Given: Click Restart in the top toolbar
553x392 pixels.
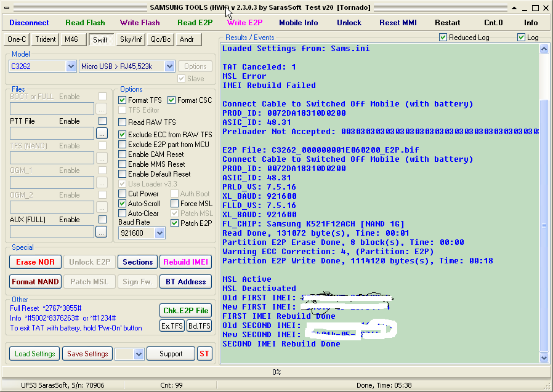Looking at the screenshot, I should (x=447, y=23).
